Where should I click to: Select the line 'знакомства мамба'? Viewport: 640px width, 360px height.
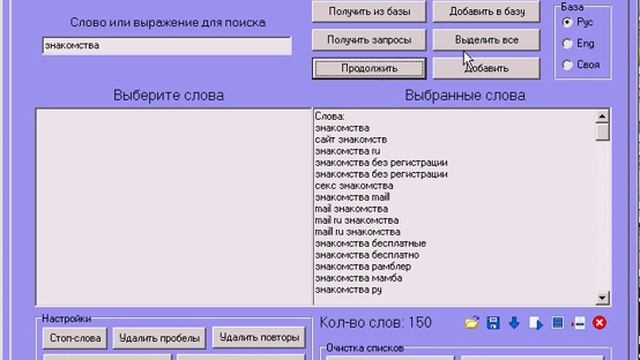click(358, 278)
